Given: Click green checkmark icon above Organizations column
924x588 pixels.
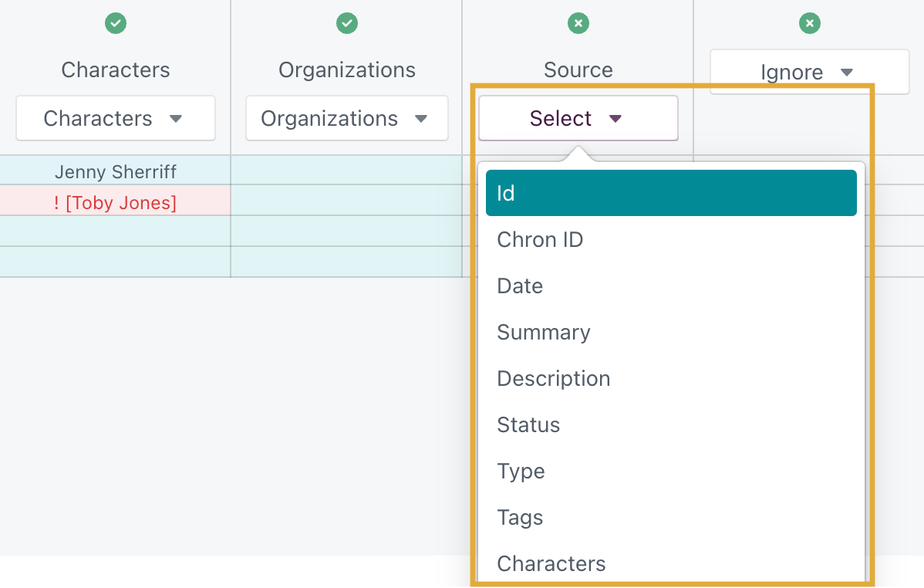Looking at the screenshot, I should click(347, 24).
